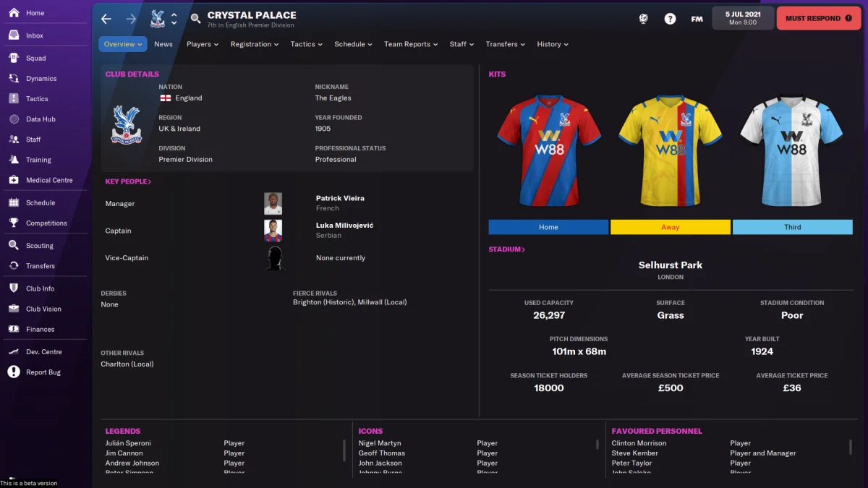Open Patrick Vieira's profile link
The width and height of the screenshot is (868, 488).
340,198
